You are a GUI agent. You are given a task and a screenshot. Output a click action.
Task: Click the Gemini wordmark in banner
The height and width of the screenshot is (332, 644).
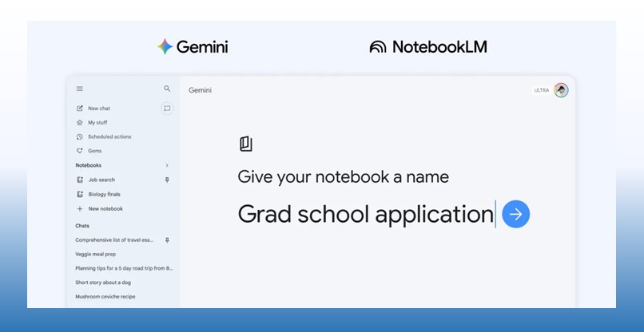tap(202, 47)
